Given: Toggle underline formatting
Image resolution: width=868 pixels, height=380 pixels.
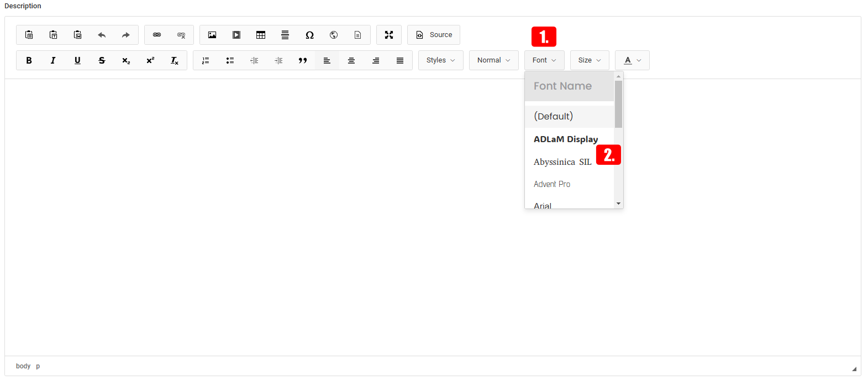Looking at the screenshot, I should coord(77,61).
